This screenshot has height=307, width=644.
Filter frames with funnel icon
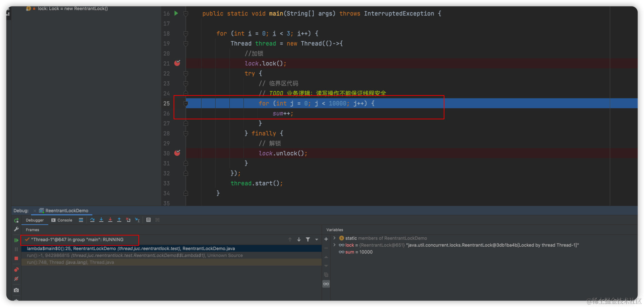tap(308, 239)
